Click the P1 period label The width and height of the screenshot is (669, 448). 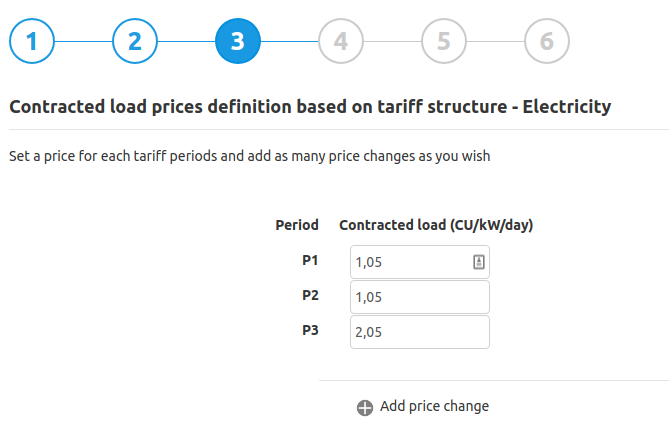tap(310, 260)
